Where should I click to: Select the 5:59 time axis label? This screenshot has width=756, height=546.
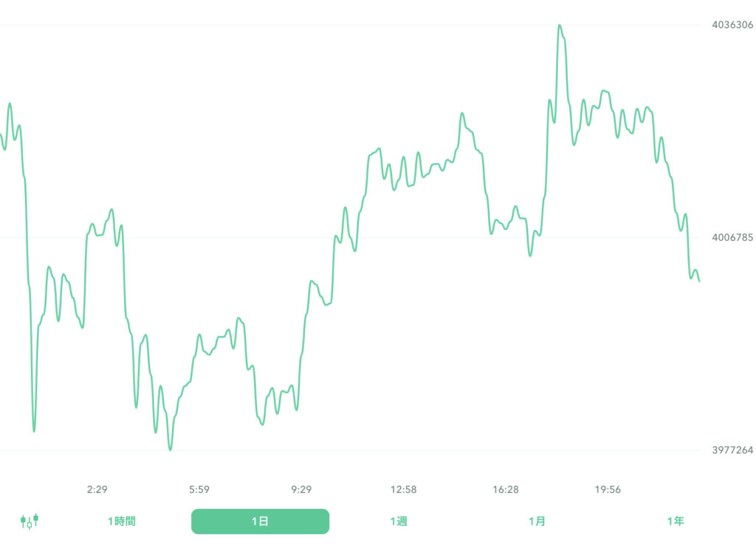point(199,489)
